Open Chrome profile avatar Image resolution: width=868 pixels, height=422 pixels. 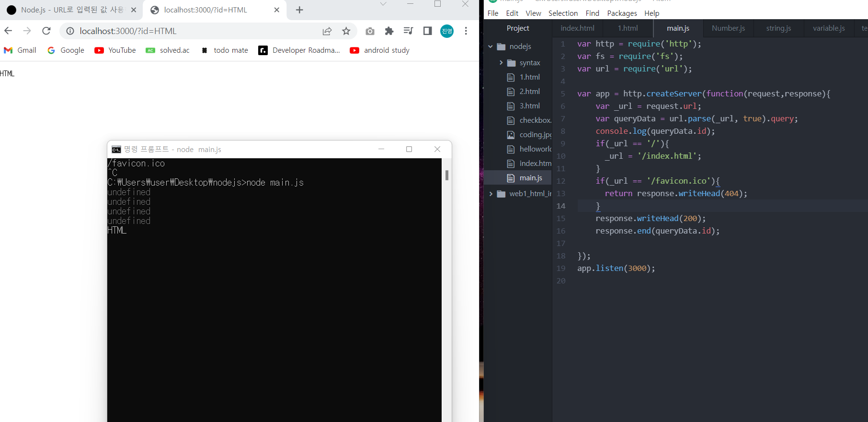(447, 31)
